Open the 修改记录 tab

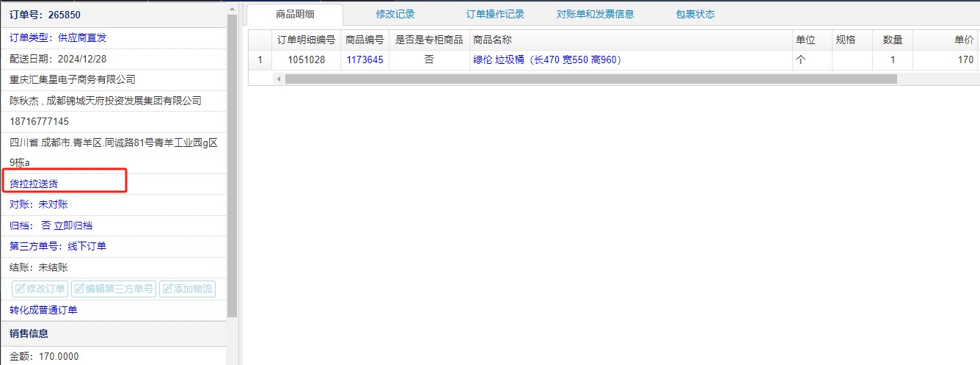[x=395, y=14]
